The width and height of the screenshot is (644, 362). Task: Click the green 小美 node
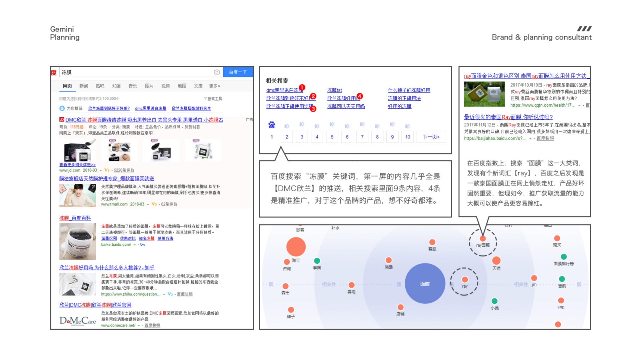pyautogui.click(x=494, y=301)
